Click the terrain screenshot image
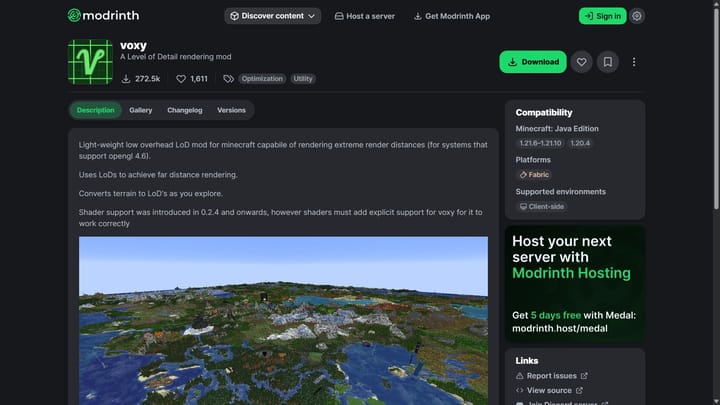 point(283,321)
